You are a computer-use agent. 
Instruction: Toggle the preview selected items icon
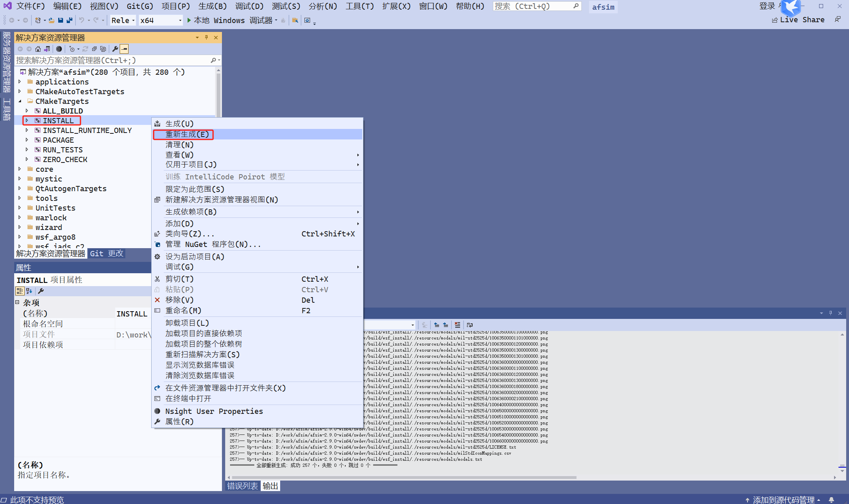[124, 49]
